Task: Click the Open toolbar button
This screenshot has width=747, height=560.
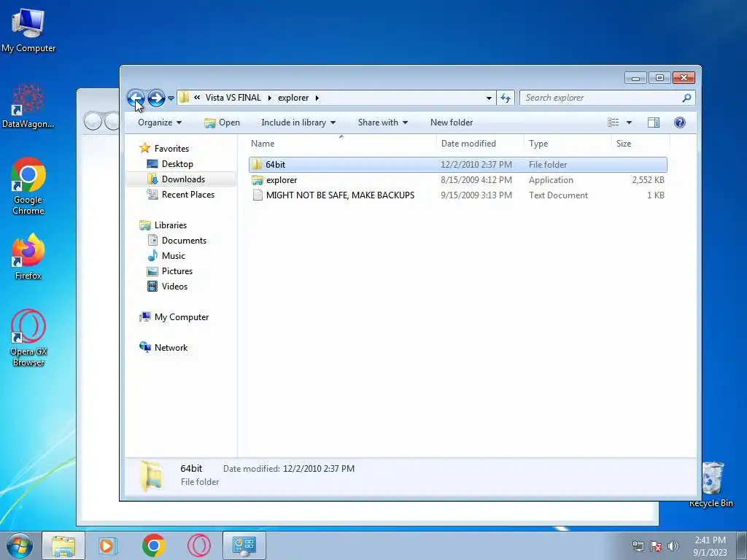Action: click(222, 122)
